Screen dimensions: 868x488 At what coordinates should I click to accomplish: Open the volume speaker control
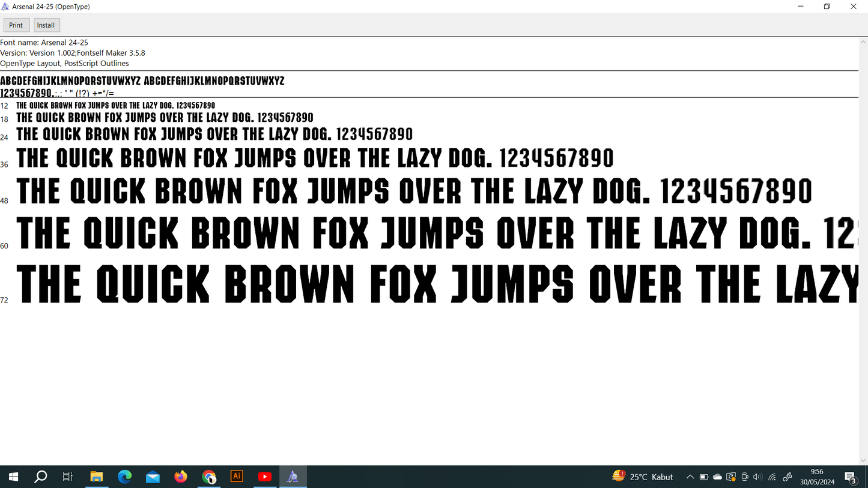point(757,477)
